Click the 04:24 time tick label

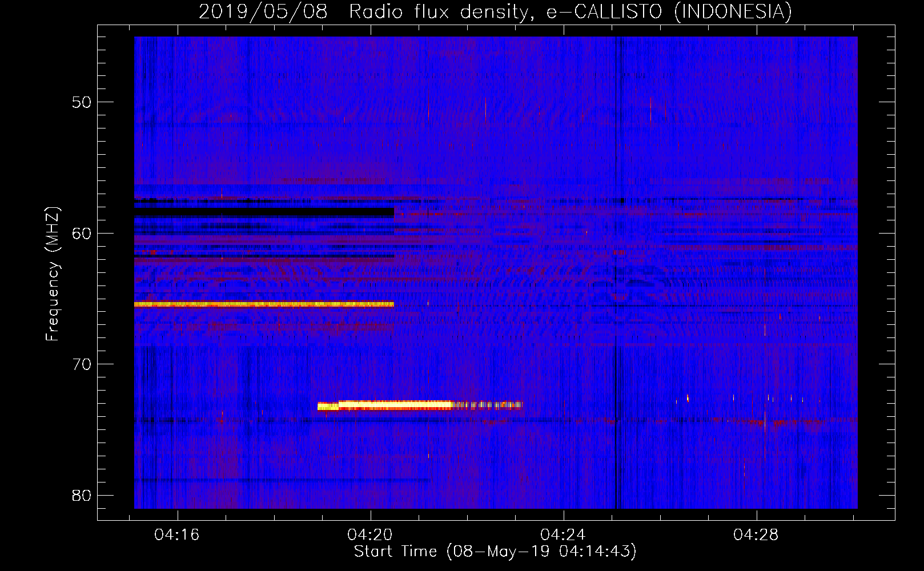click(x=563, y=535)
